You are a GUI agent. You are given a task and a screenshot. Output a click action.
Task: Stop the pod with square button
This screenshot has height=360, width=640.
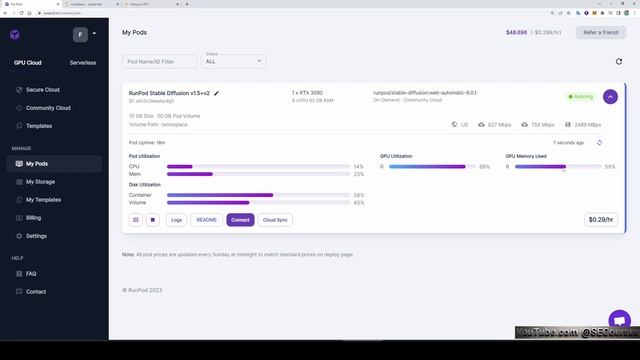(x=153, y=220)
